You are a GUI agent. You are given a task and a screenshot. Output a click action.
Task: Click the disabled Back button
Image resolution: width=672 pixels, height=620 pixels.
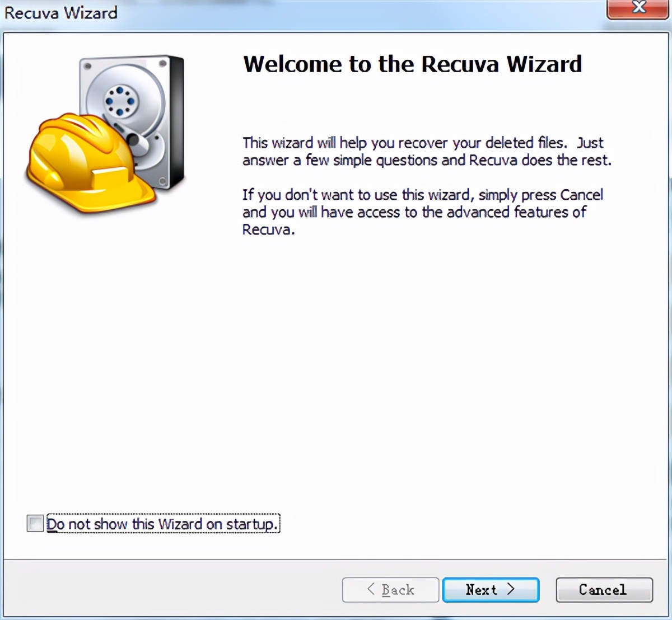click(x=390, y=590)
